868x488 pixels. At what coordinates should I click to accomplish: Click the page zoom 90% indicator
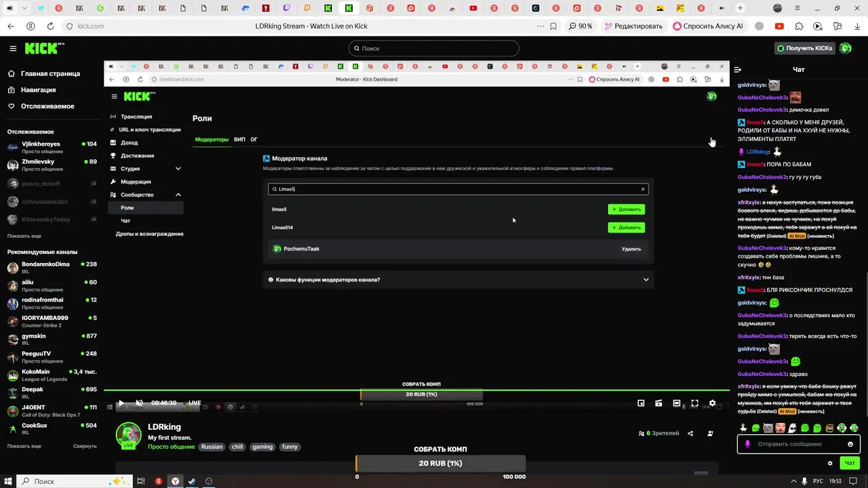click(580, 26)
